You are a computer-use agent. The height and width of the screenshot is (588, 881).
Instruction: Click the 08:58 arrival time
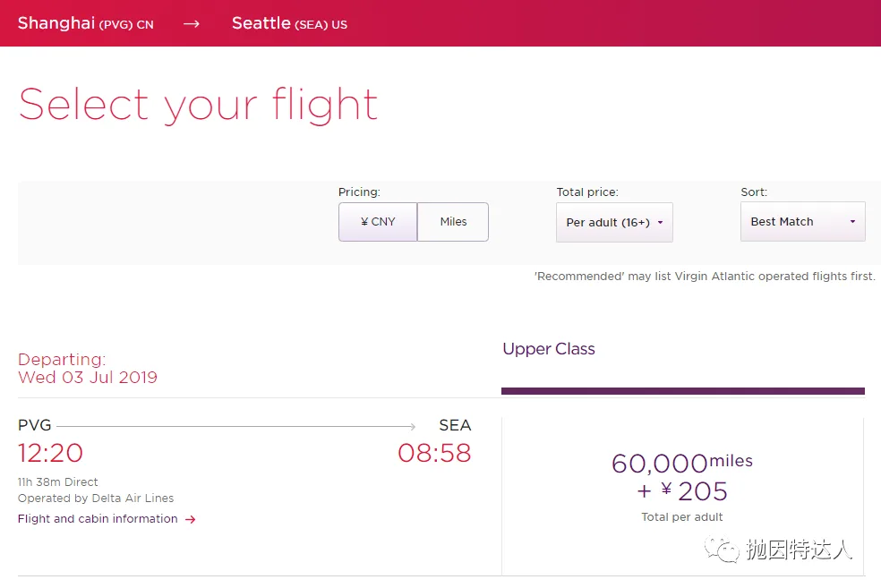tap(434, 453)
